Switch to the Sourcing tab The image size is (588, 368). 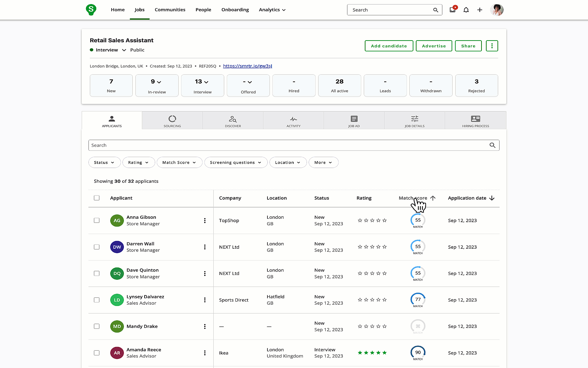click(x=172, y=121)
